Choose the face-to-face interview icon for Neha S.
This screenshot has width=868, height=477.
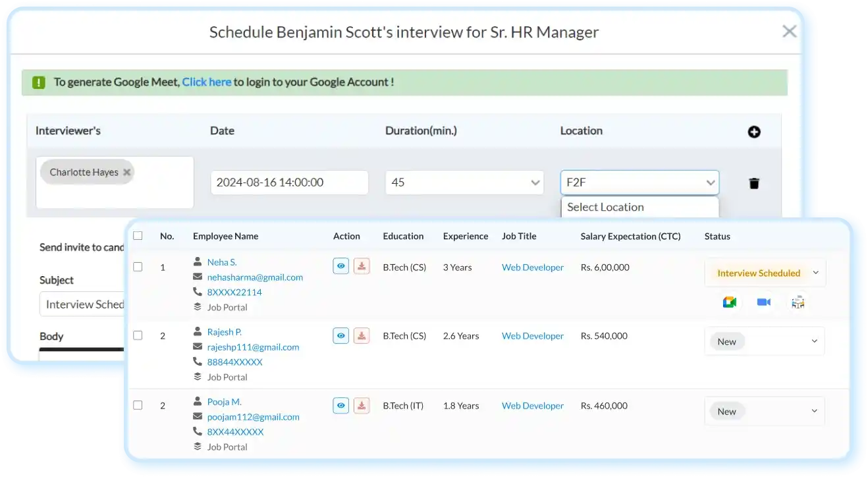point(798,301)
